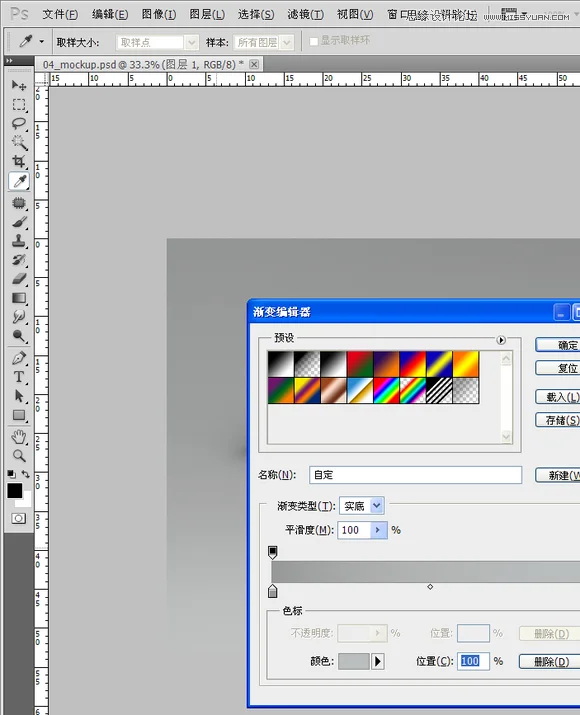580x715 pixels.
Task: Select the Eraser tool
Action: tap(19, 279)
